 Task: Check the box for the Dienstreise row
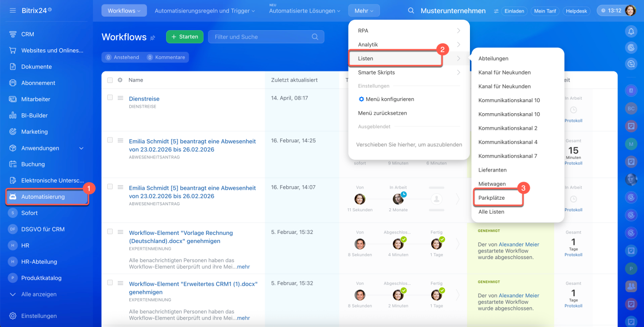[x=110, y=98]
